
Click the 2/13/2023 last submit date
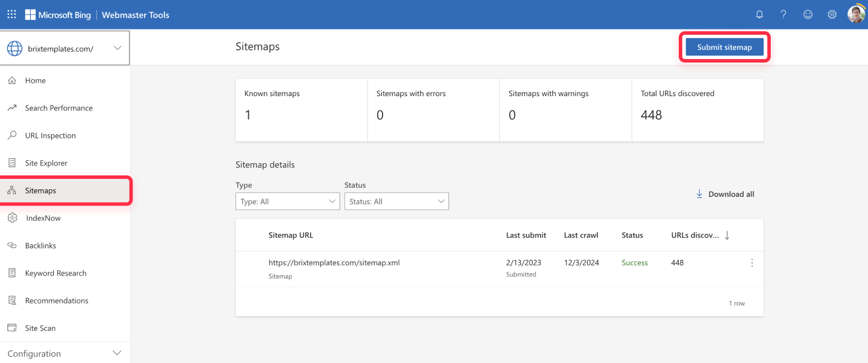pos(524,262)
